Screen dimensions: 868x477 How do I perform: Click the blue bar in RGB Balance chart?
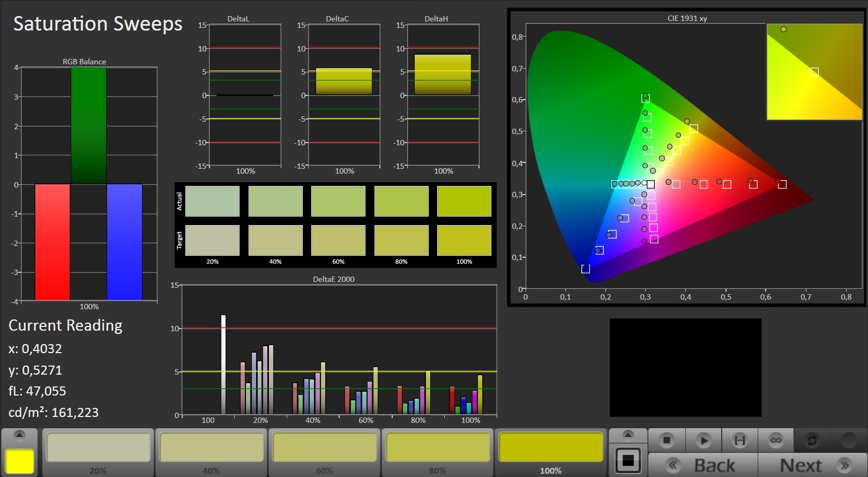(124, 242)
